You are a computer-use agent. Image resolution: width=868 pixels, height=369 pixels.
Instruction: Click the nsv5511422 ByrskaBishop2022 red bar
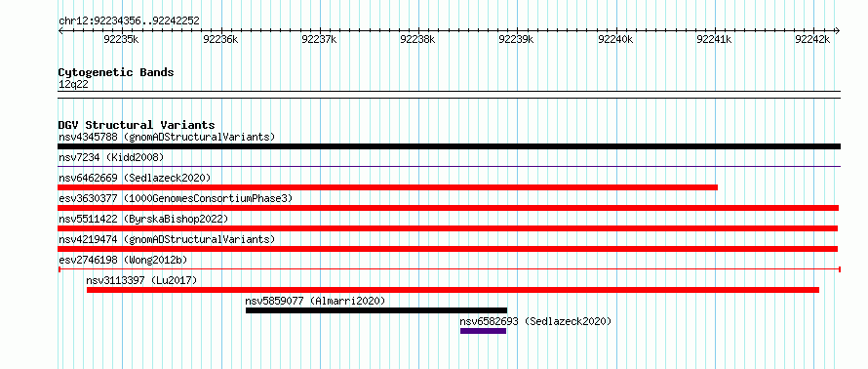(448, 228)
